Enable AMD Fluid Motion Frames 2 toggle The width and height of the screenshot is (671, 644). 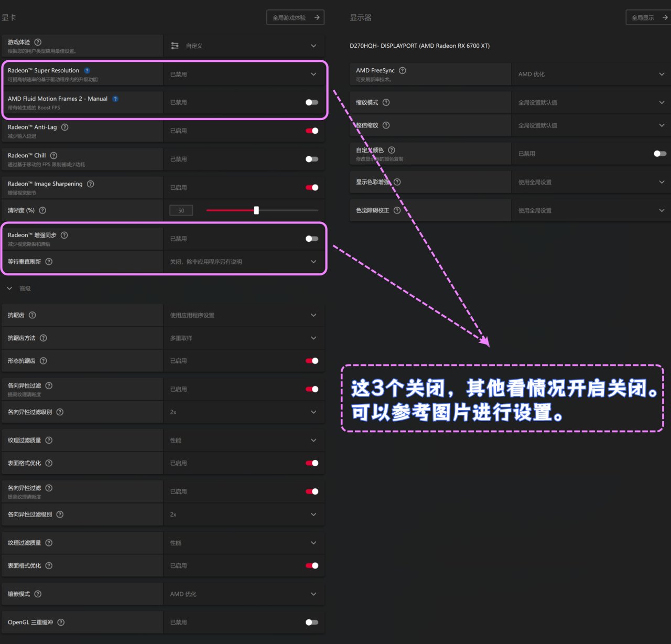(x=312, y=102)
